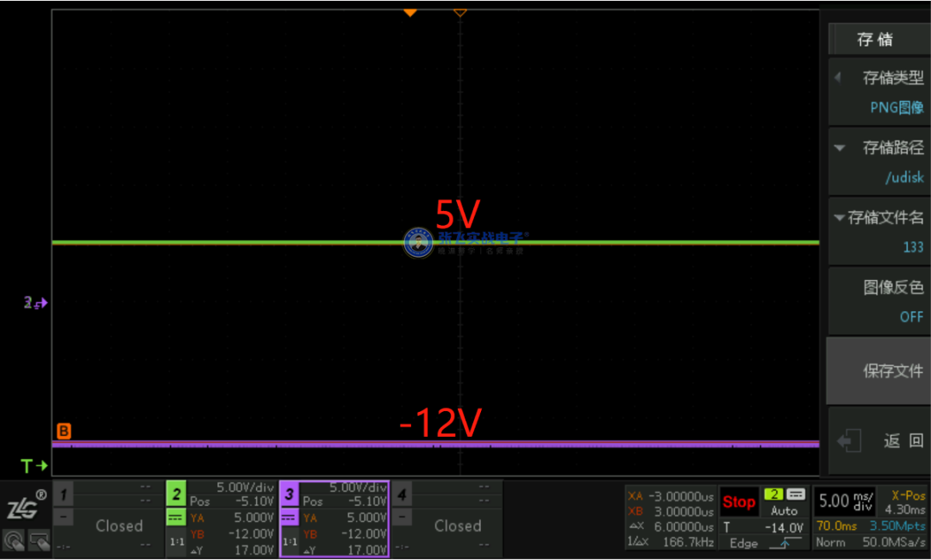Click the orange B cursor label
Image resolution: width=931 pixels, height=560 pixels.
point(64,431)
